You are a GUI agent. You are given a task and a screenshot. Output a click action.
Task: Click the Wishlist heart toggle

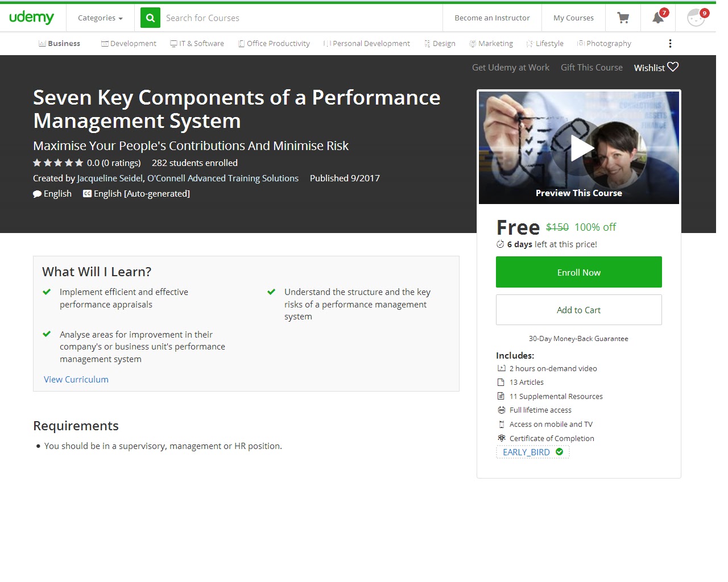tap(673, 66)
